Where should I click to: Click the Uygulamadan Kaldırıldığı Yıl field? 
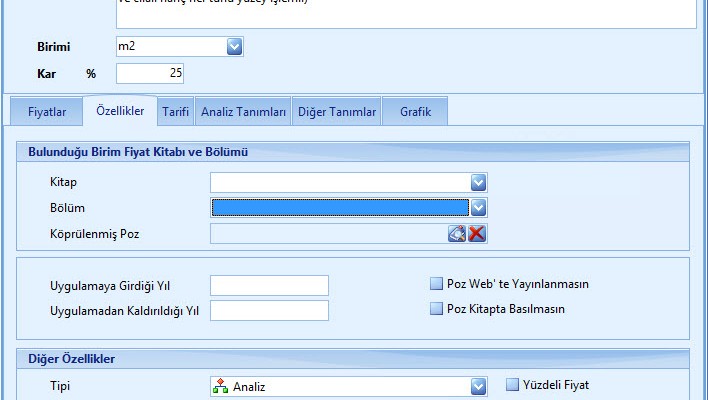coord(269,310)
